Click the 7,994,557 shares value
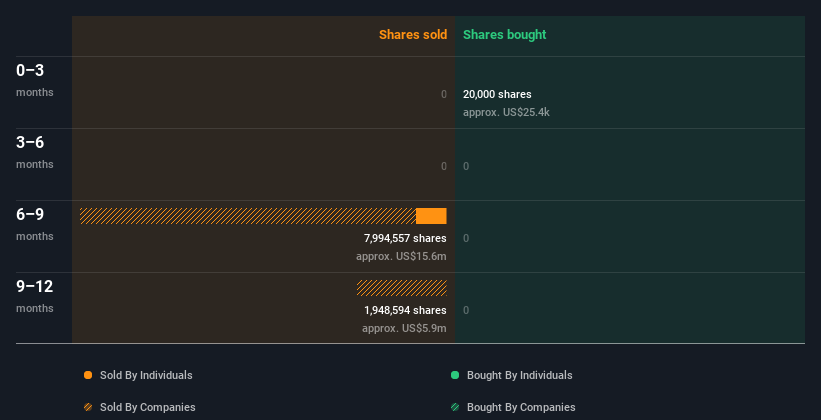Viewport: 821px width, 420px height. (x=405, y=238)
